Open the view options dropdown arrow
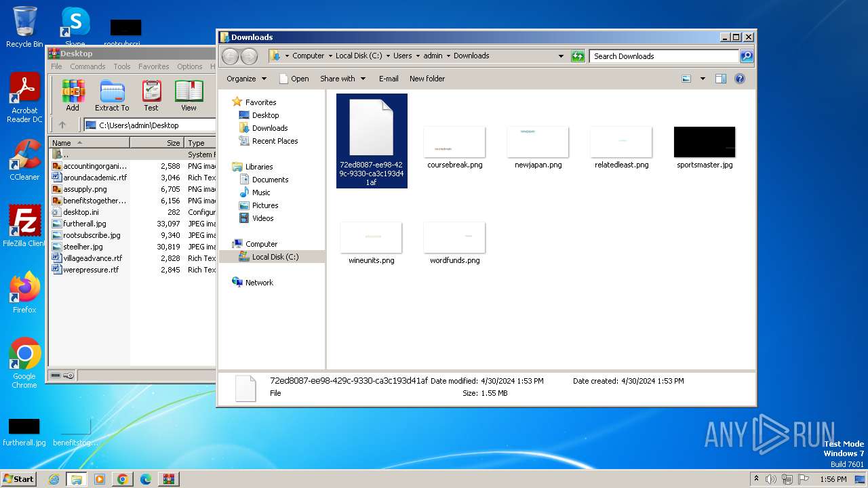This screenshot has width=868, height=488. coord(703,79)
